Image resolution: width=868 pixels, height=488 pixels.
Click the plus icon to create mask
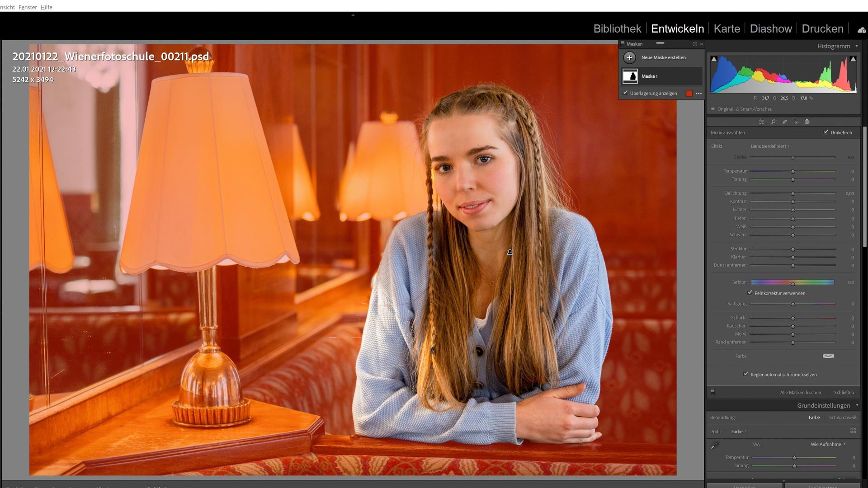point(629,57)
